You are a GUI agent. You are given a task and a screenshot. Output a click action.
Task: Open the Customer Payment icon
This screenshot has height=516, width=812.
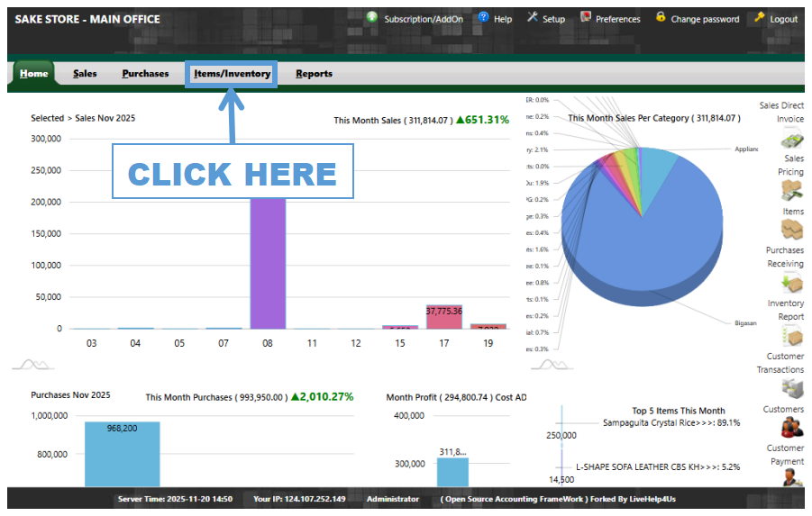click(x=791, y=475)
